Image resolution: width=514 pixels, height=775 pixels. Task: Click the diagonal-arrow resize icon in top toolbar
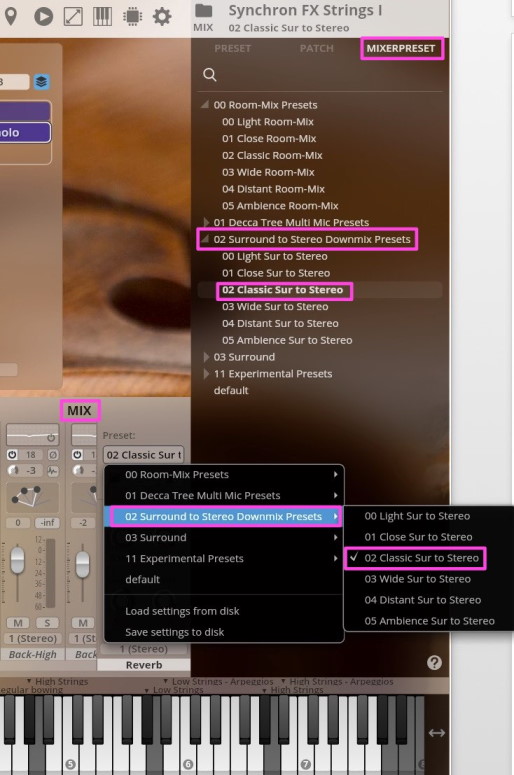[73, 17]
